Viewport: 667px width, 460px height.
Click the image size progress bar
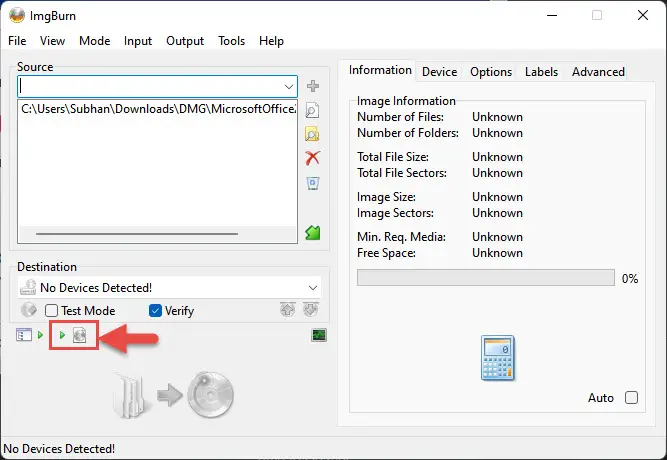pyautogui.click(x=486, y=277)
